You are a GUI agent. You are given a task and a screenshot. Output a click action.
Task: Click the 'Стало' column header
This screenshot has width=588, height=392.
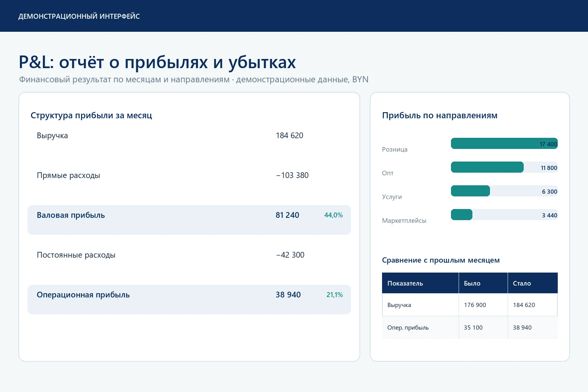click(x=532, y=283)
